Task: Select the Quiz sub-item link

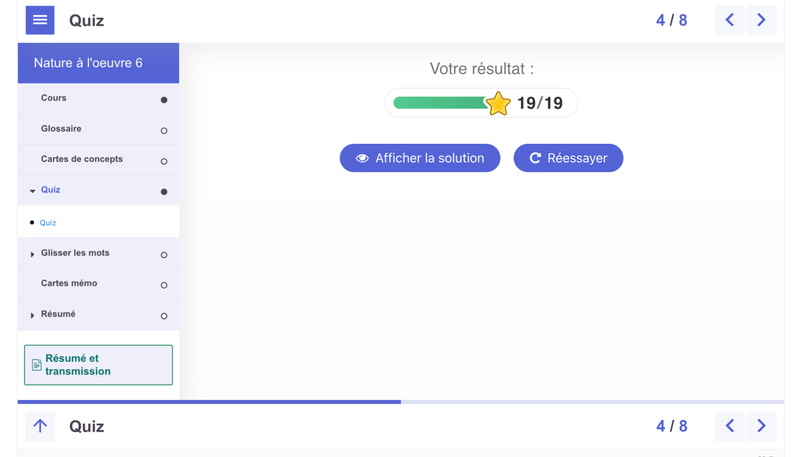Action: coord(48,223)
